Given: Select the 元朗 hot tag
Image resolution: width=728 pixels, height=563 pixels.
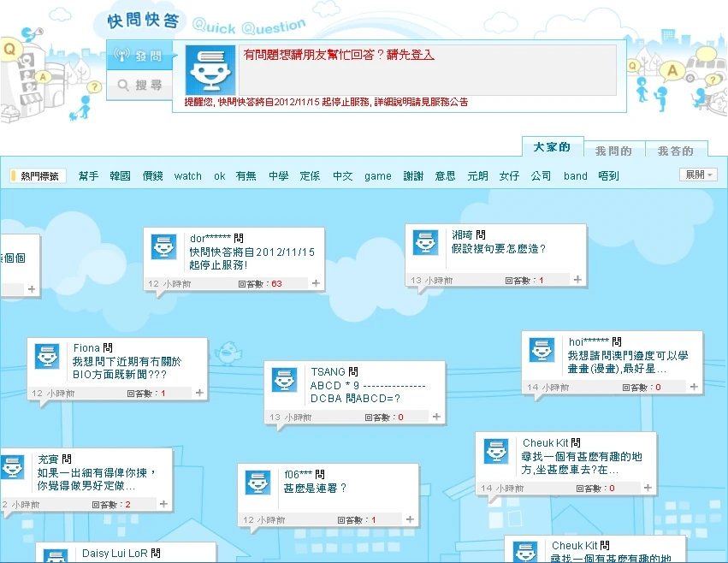Looking at the screenshot, I should pyautogui.click(x=477, y=176).
